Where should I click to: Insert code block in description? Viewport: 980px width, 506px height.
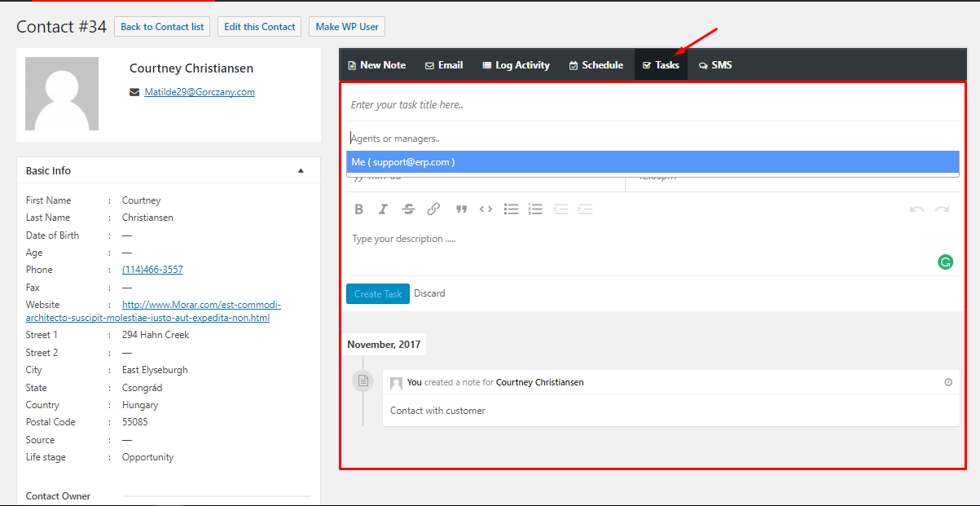tap(486, 209)
